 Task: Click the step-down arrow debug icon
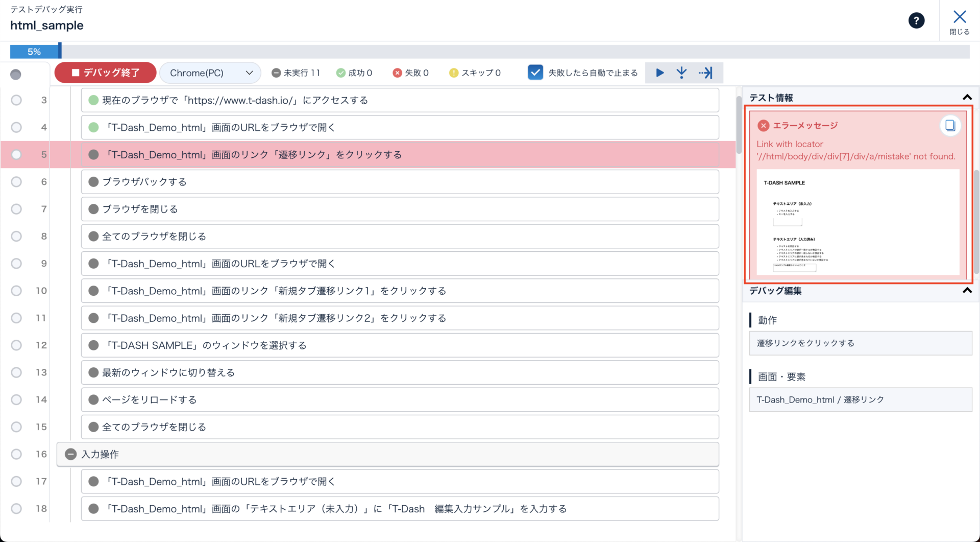coord(681,73)
